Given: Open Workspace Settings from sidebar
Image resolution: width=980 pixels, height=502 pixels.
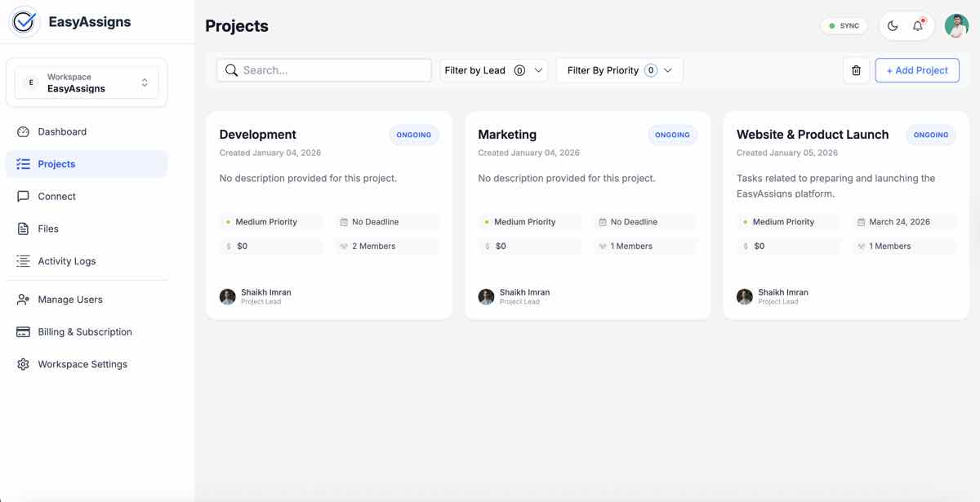Looking at the screenshot, I should (x=82, y=364).
